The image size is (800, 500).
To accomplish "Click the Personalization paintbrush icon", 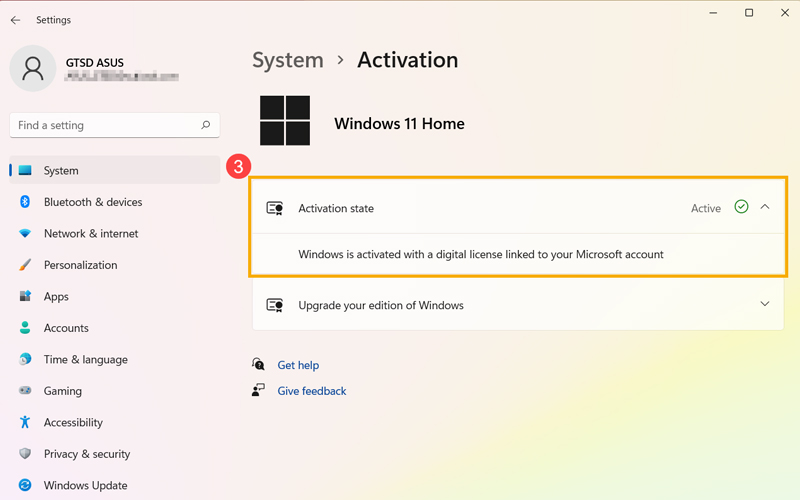I will click(x=25, y=265).
